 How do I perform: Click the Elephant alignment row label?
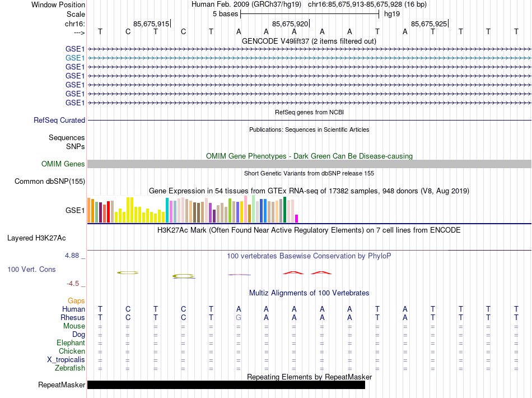tap(71, 343)
